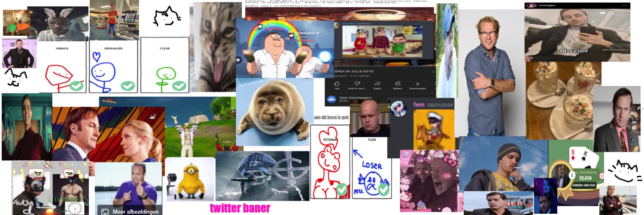
Task: Click the image icon in 'Meer afbeeldingen'
Action: tap(104, 211)
